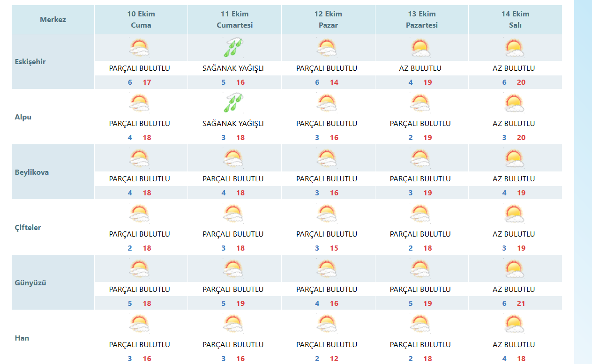The width and height of the screenshot is (592, 364).
Task: Click Eskişehir's rain shower icon for 11 Ekim
Action: tap(233, 47)
